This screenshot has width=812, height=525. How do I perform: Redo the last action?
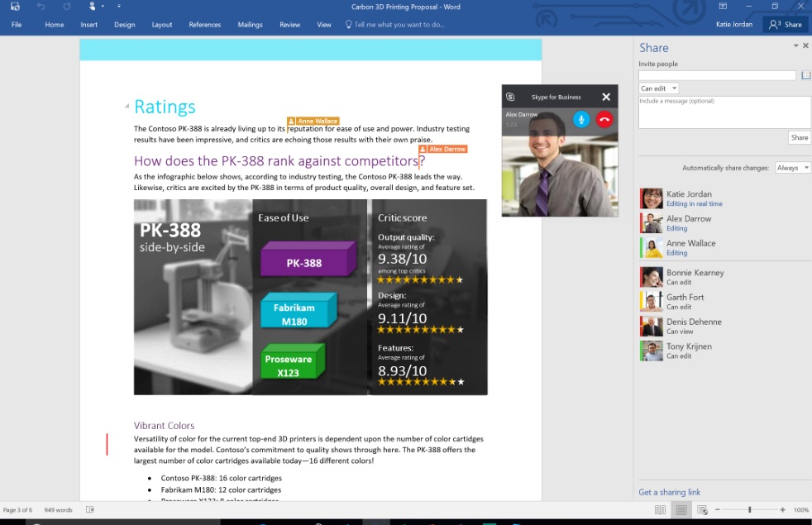point(66,7)
